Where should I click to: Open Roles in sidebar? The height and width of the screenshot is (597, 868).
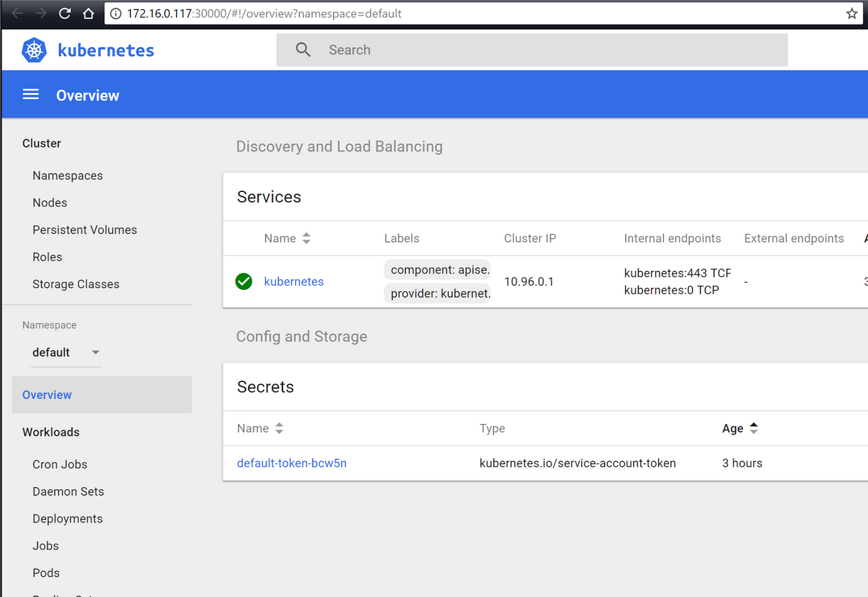47,257
